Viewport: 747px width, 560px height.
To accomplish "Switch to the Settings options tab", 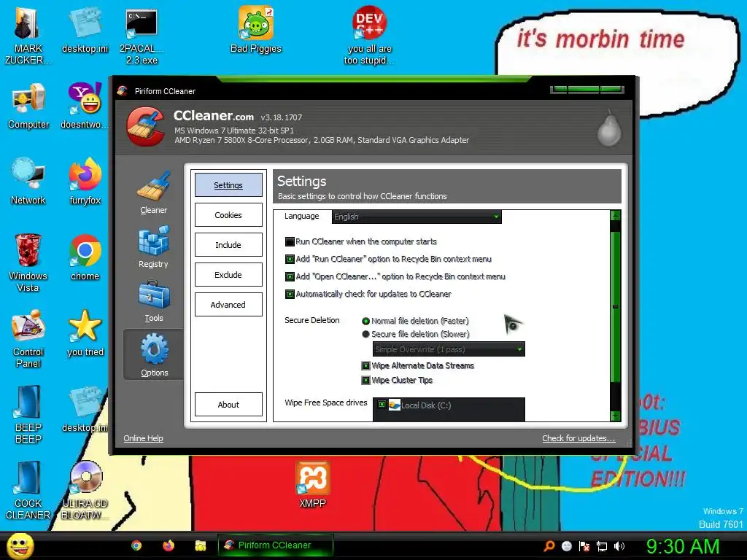I will (x=228, y=184).
